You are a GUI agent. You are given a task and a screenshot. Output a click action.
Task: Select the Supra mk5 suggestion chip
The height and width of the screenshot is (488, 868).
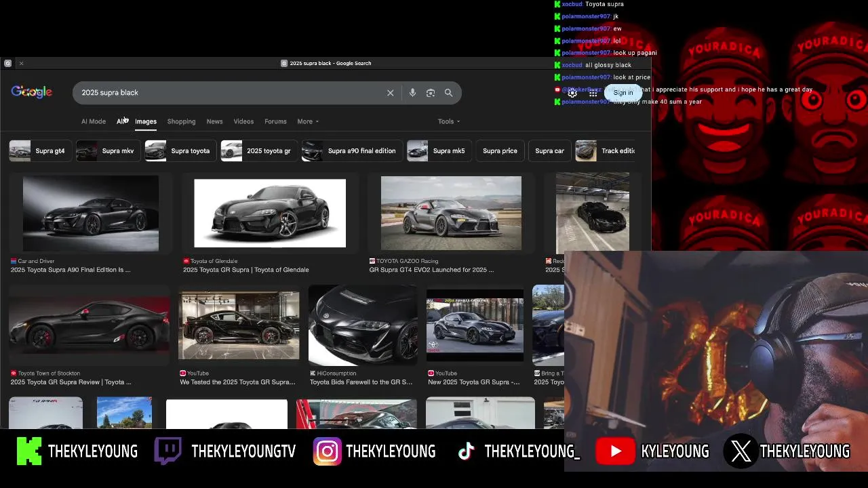(x=438, y=150)
